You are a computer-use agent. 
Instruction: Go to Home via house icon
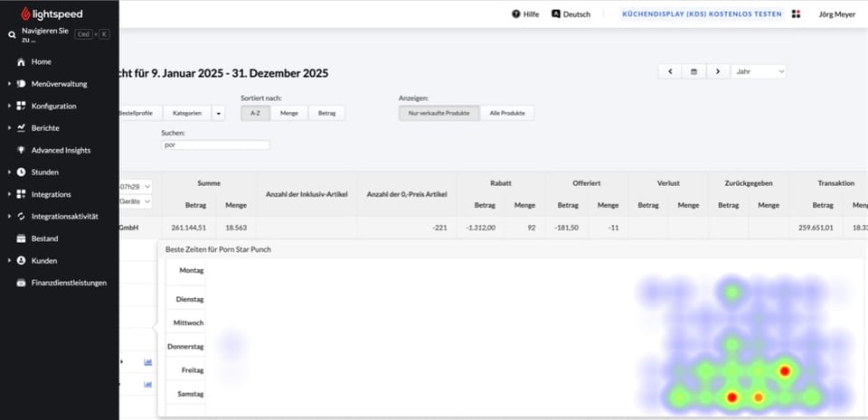pyautogui.click(x=21, y=62)
